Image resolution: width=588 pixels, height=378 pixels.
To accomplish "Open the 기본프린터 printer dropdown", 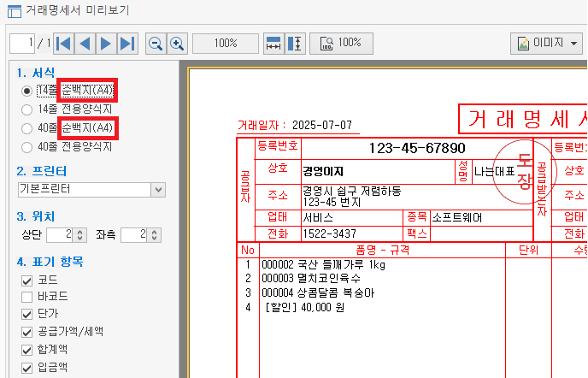I will pos(158,189).
